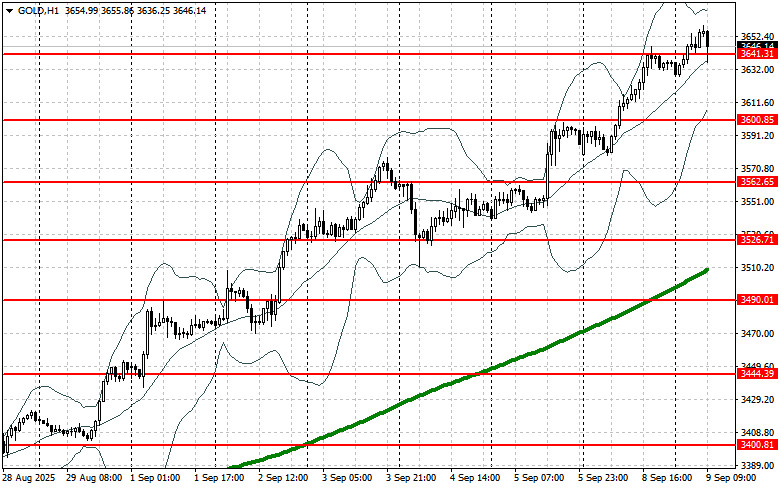Click the 1 Sep 01:00 time label

point(155,478)
